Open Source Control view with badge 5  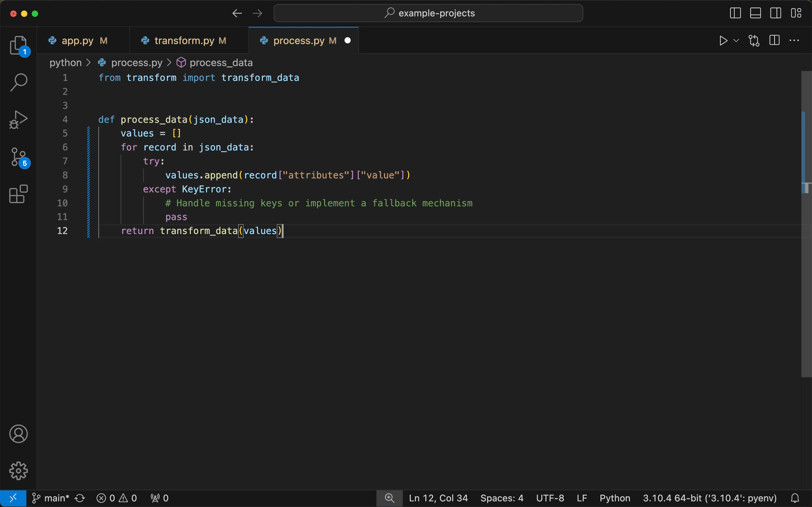click(19, 157)
